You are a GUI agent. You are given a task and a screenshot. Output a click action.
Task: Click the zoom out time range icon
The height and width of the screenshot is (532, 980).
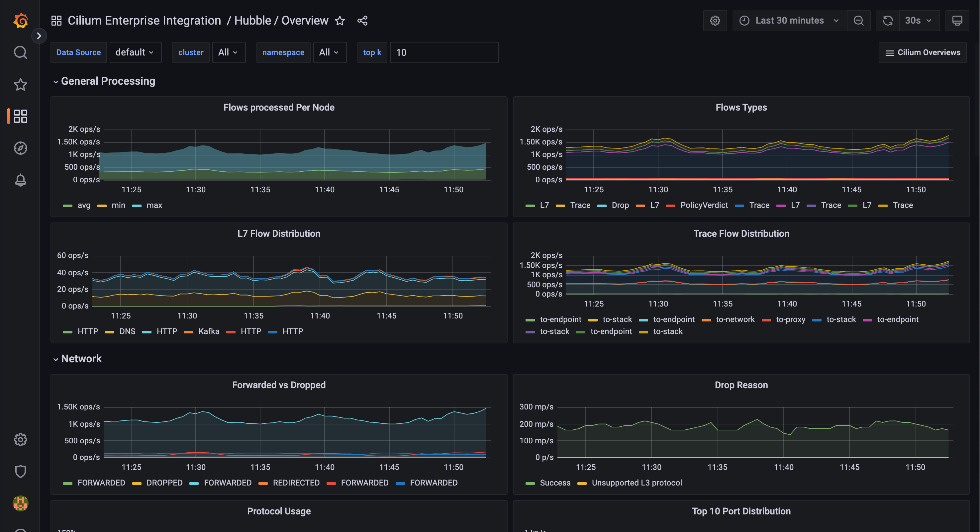(858, 21)
